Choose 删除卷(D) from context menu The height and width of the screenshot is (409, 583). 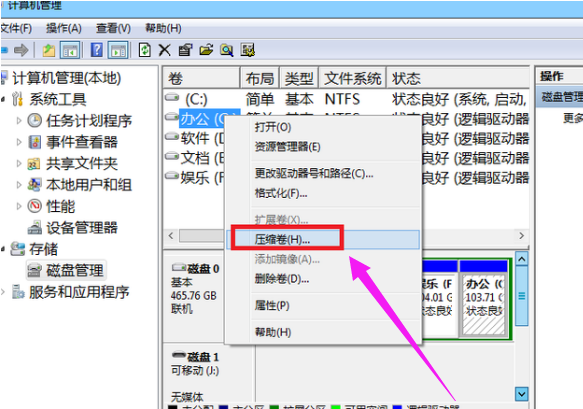(x=282, y=278)
